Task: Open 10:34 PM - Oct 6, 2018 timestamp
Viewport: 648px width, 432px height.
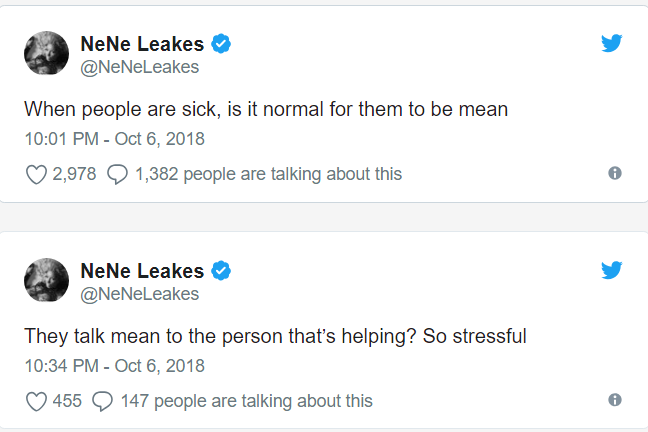Action: [114, 366]
